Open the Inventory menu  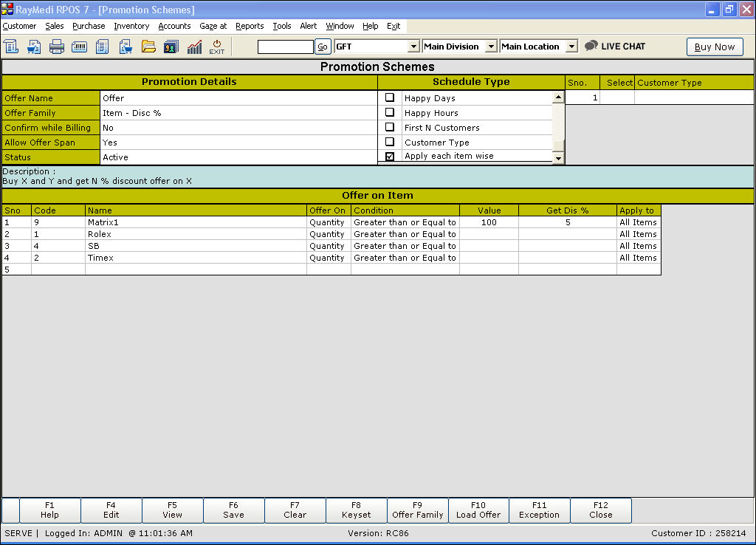[x=131, y=26]
